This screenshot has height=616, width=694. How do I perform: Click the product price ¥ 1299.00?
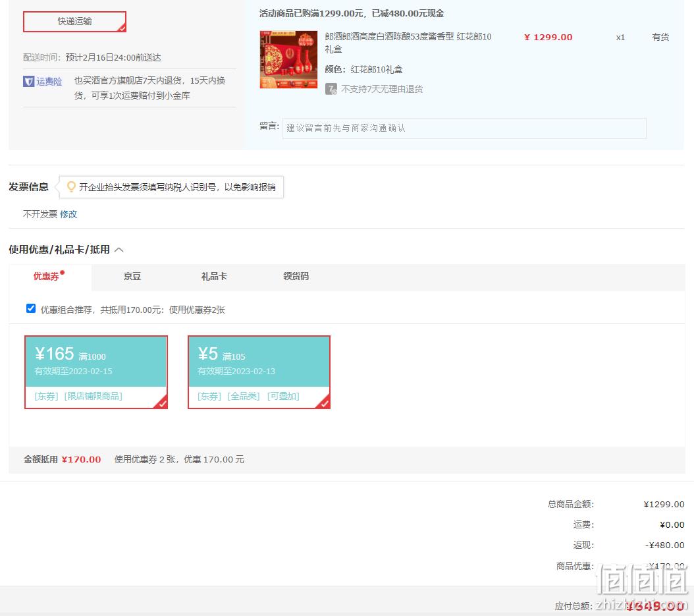(548, 37)
